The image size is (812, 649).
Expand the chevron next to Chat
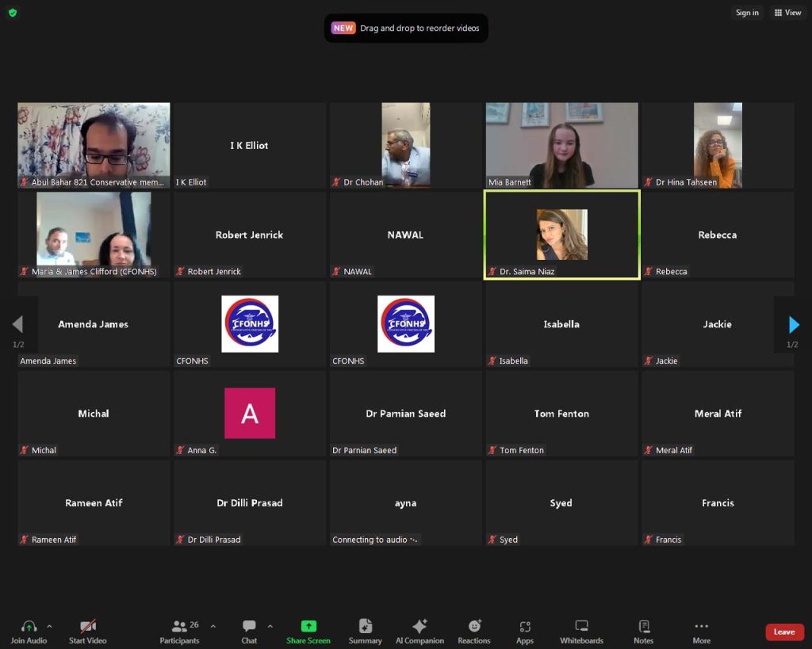270,626
